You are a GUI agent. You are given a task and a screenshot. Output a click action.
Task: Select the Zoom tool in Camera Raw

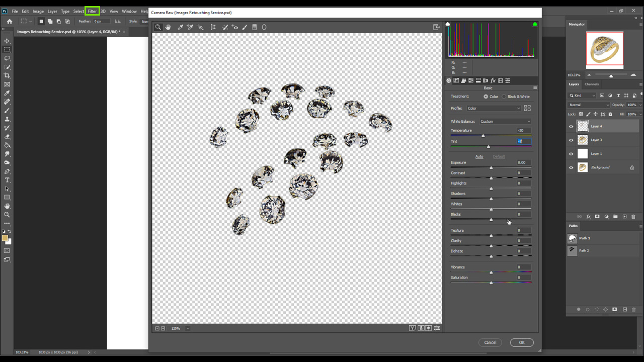[x=158, y=27]
